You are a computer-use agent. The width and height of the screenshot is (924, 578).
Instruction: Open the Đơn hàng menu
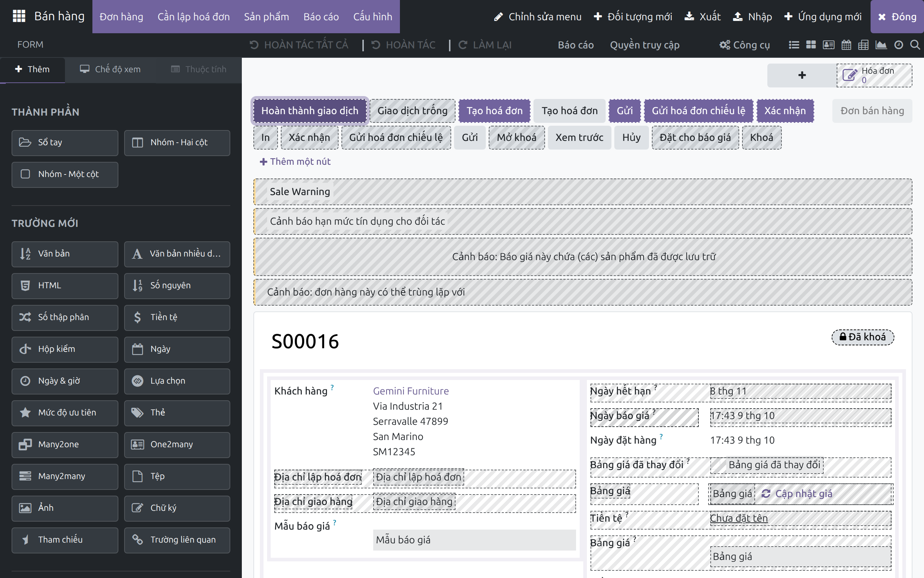click(121, 17)
